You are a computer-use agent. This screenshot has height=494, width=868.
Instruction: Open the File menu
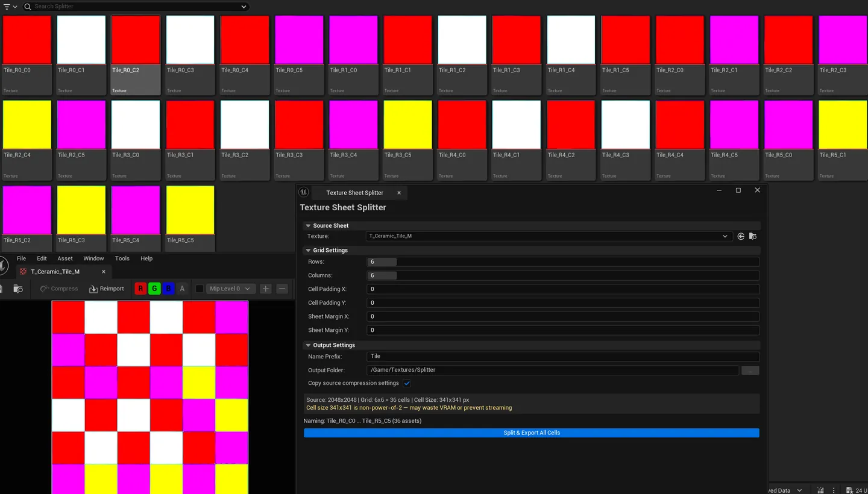tap(21, 258)
